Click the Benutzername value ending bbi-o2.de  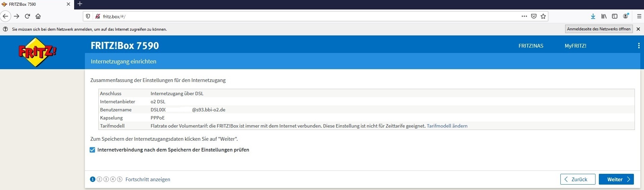[188, 110]
